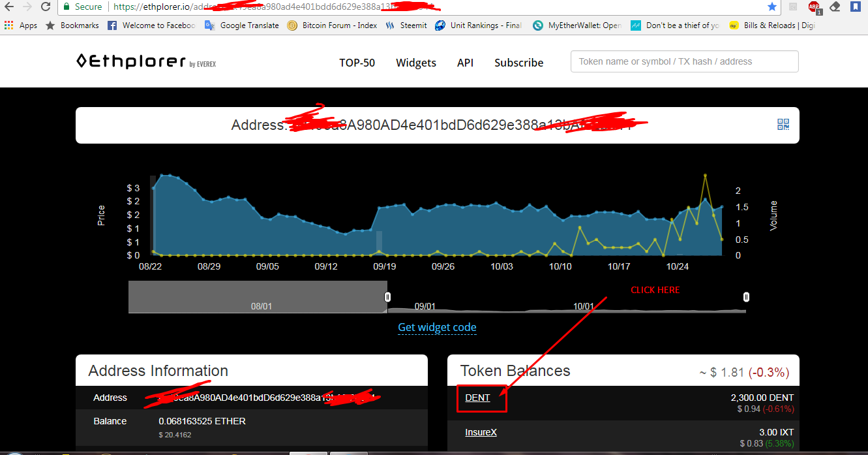Click the 0.068163525 ETHER balance value
868x455 pixels.
tap(202, 421)
